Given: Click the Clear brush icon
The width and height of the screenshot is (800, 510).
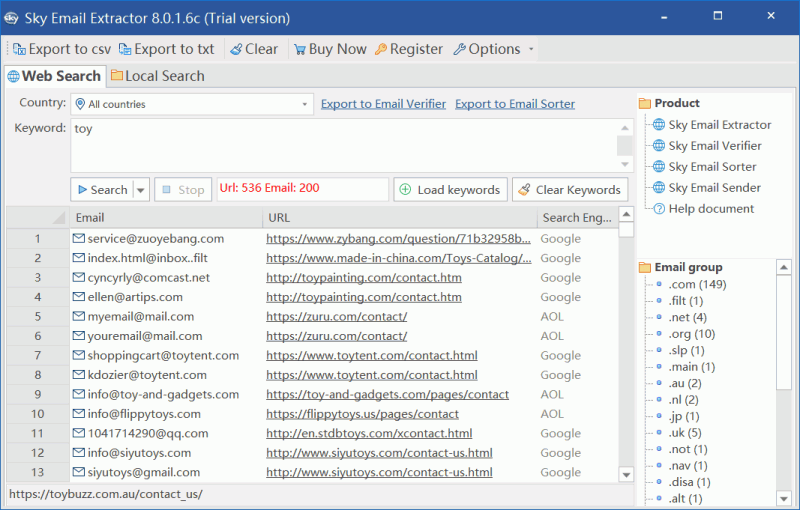Looking at the screenshot, I should 236,49.
